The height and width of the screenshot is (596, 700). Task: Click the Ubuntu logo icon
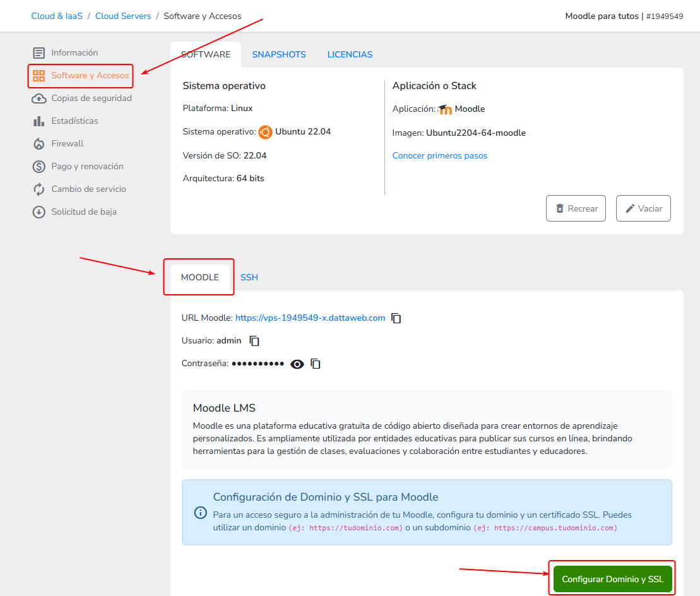(x=265, y=132)
